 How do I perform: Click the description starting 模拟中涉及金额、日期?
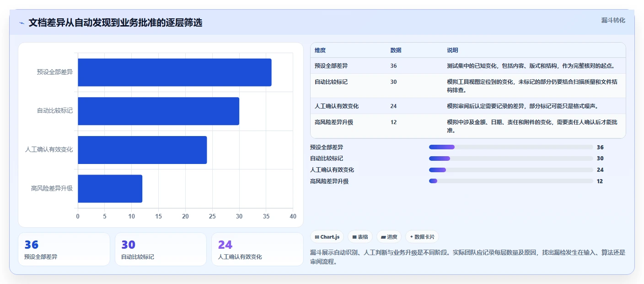coord(533,126)
